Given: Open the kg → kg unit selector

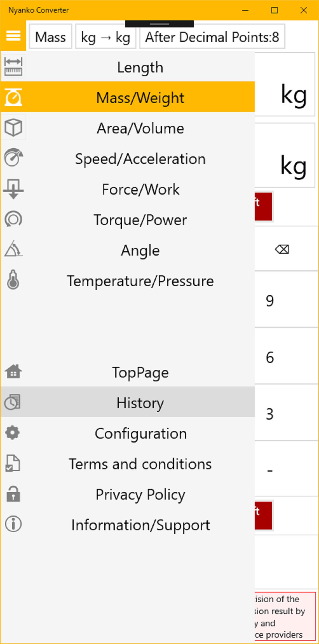Looking at the screenshot, I should point(105,37).
